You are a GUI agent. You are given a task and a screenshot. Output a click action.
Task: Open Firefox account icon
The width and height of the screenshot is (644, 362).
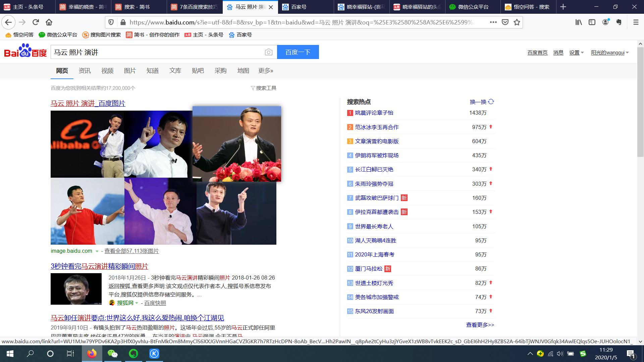[605, 22]
